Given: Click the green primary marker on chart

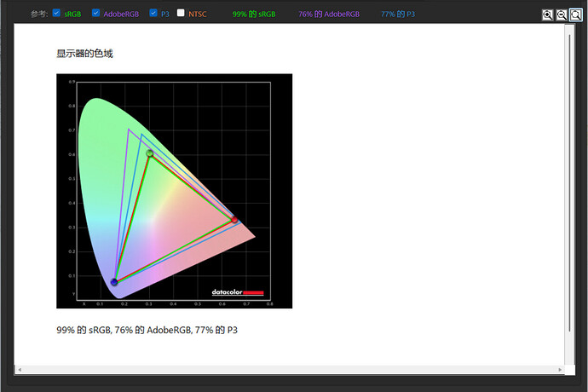Looking at the screenshot, I should pos(150,153).
